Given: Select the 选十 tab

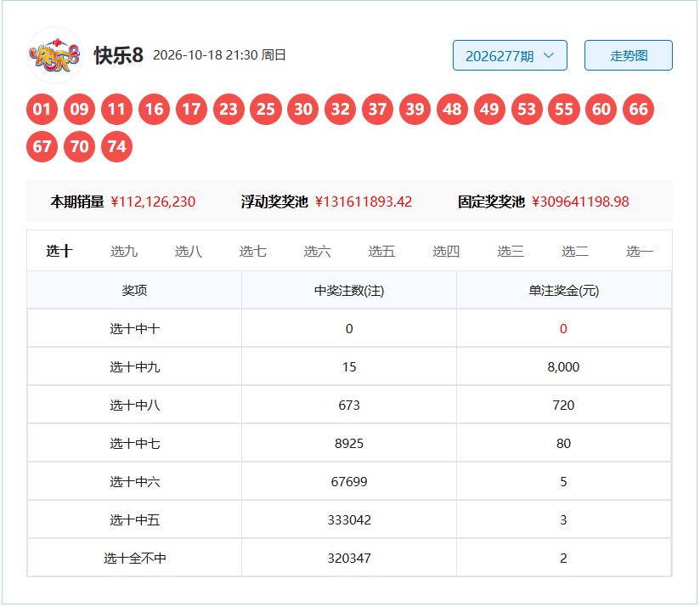Looking at the screenshot, I should coord(59,251).
